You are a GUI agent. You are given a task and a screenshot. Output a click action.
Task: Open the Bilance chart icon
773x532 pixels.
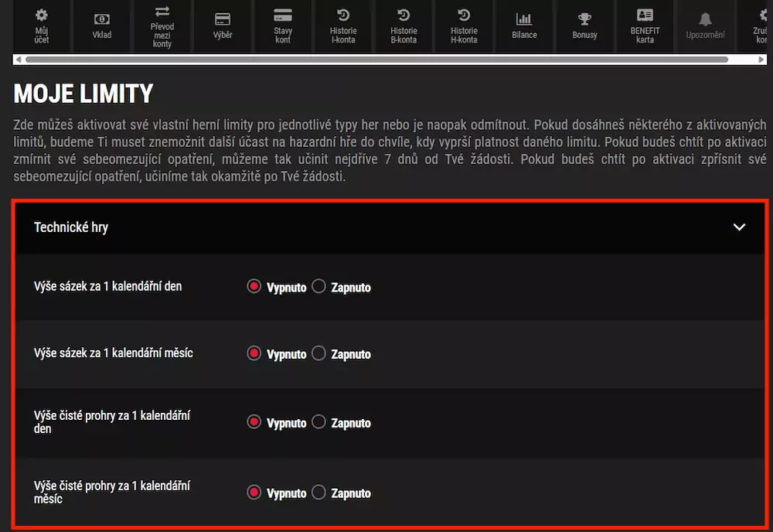(x=524, y=19)
